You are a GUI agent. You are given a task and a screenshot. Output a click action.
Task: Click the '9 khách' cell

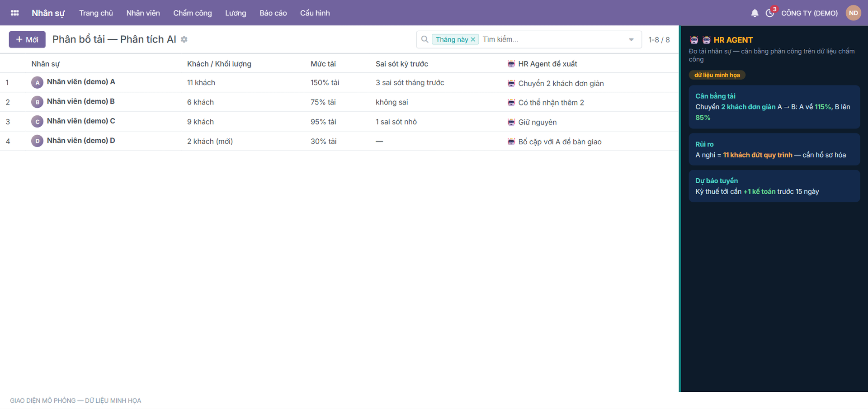pyautogui.click(x=200, y=122)
